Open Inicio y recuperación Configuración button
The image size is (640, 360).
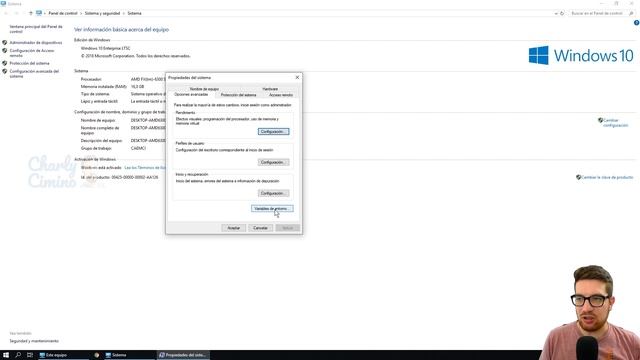(x=273, y=193)
